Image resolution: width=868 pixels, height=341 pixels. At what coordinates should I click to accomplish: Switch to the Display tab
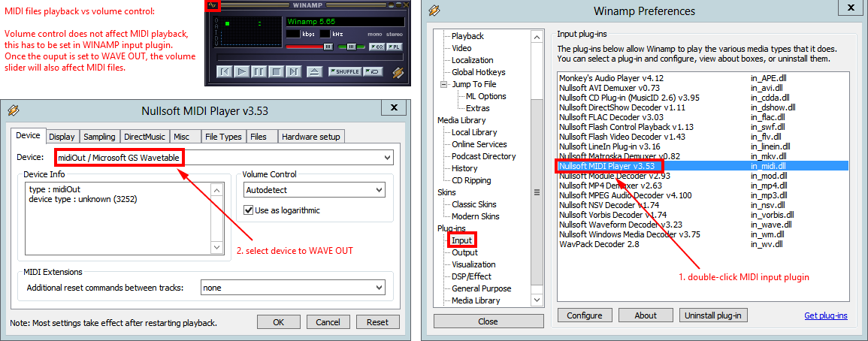62,137
